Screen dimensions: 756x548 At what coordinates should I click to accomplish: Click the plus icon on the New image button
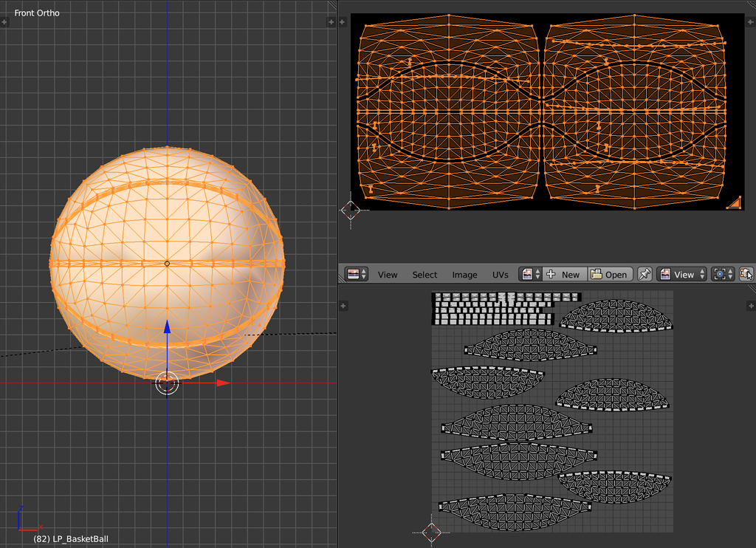coord(551,274)
